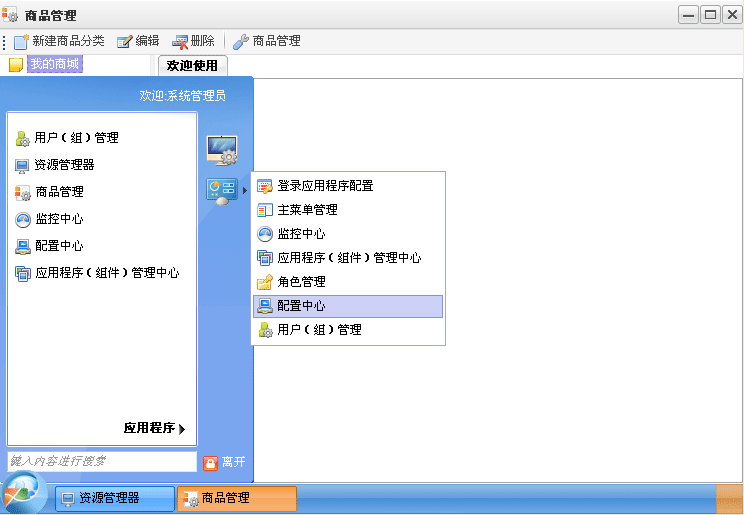This screenshot has height=515, width=744.
Task: Open 用户（组）管理 in start menu list
Action: point(76,138)
